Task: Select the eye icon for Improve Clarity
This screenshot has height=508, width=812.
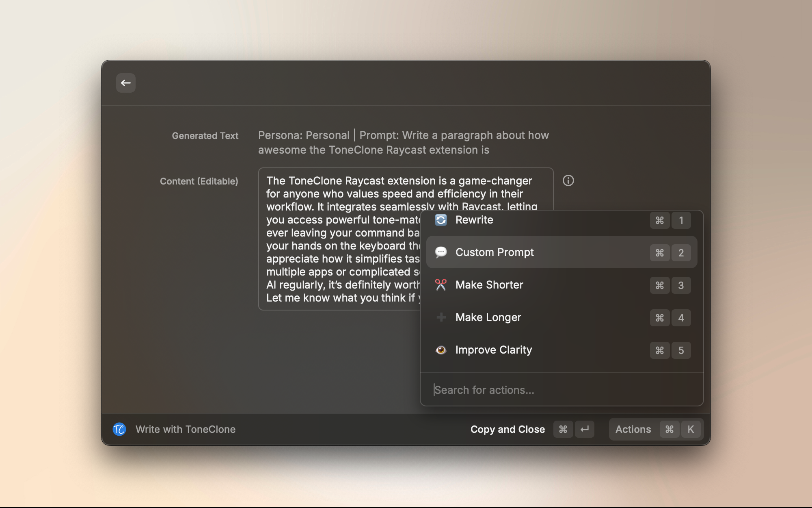Action: click(x=441, y=350)
